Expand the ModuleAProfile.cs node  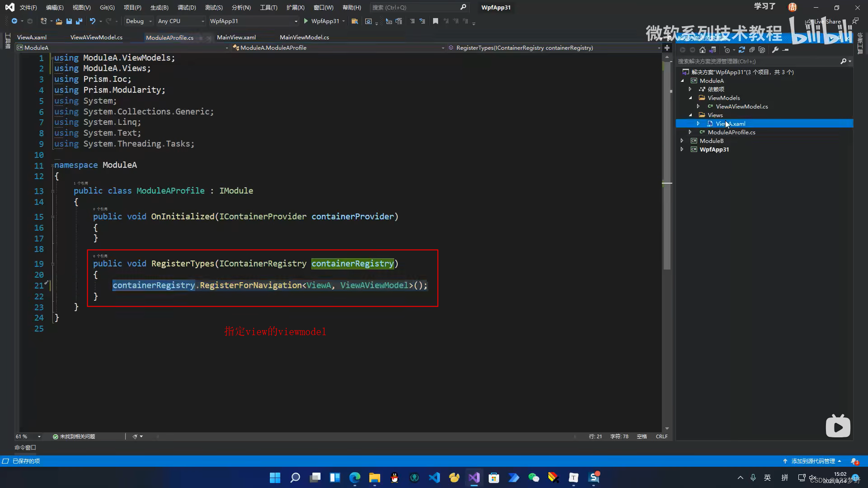point(690,132)
